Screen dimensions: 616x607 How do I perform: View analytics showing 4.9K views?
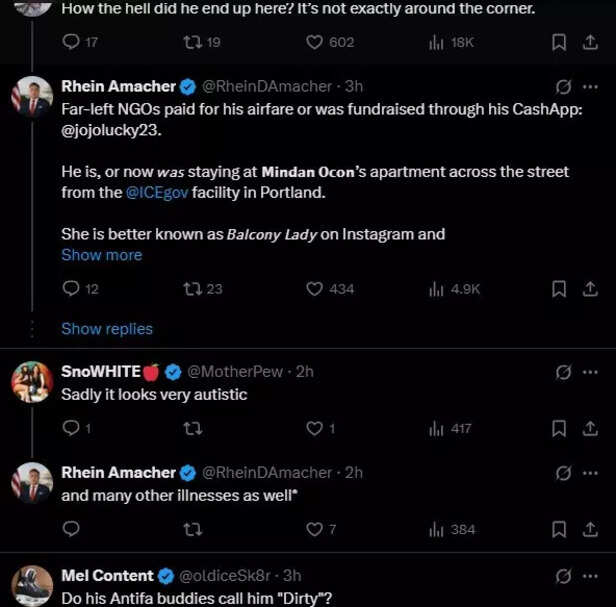pyautogui.click(x=455, y=288)
